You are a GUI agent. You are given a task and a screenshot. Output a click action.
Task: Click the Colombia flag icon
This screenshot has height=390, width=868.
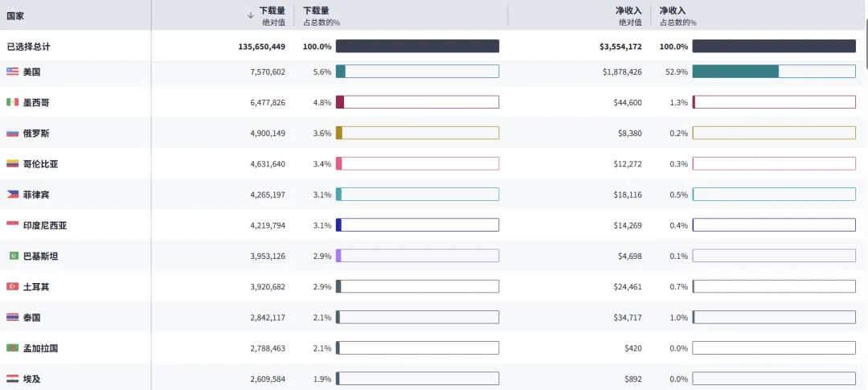(x=12, y=163)
